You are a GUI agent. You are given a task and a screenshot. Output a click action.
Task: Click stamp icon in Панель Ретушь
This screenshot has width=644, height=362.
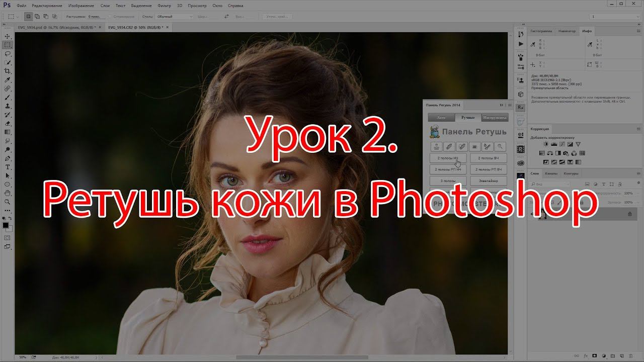[x=437, y=146]
